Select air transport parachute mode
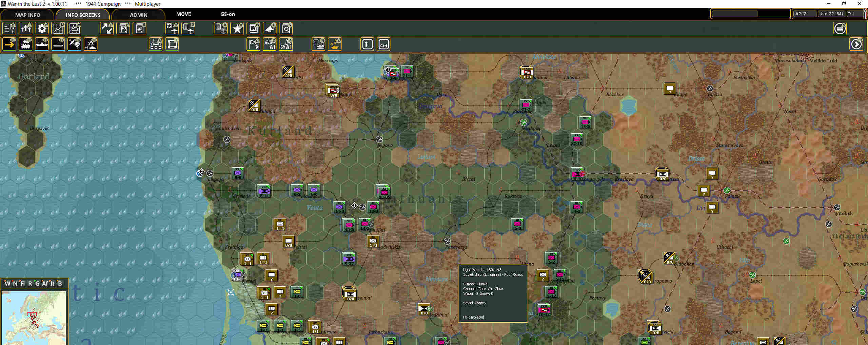This screenshot has height=345, width=868. coord(75,44)
